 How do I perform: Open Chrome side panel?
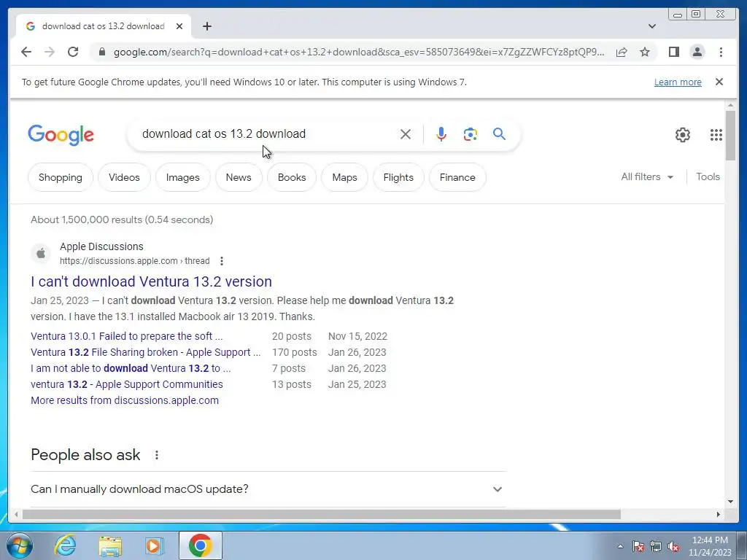click(673, 52)
